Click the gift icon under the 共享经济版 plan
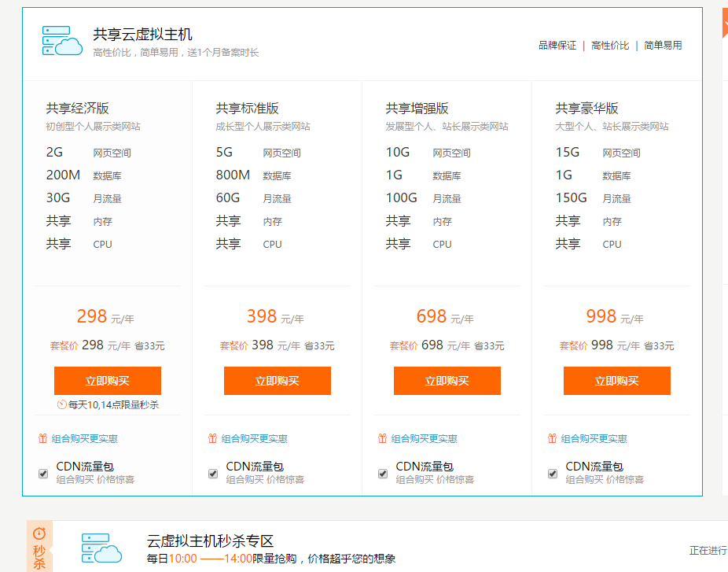This screenshot has height=572, width=728. [x=42, y=438]
